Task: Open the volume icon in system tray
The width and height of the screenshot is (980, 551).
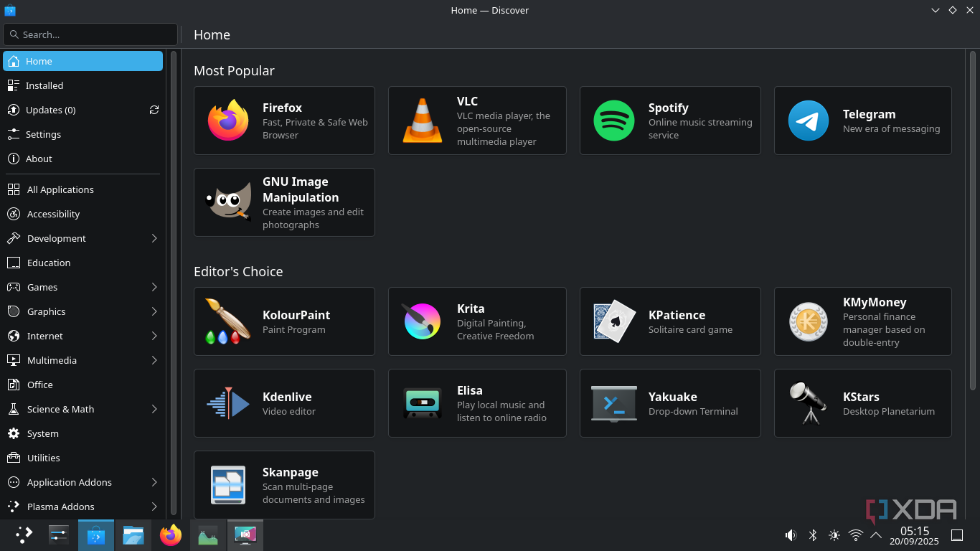Action: coord(791,535)
